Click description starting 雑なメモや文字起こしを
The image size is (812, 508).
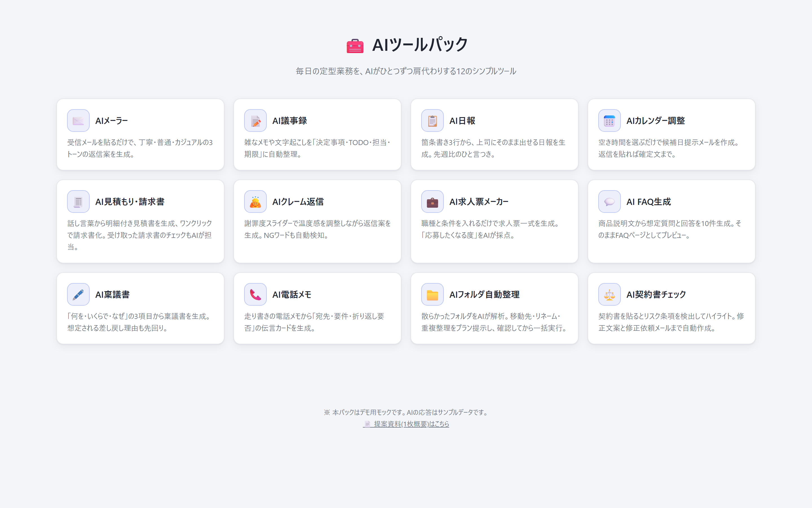(317, 148)
